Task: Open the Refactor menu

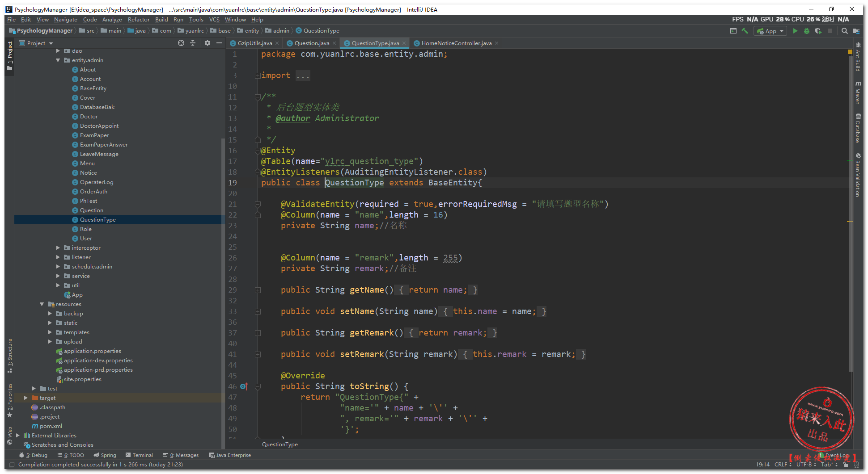Action: pyautogui.click(x=139, y=20)
